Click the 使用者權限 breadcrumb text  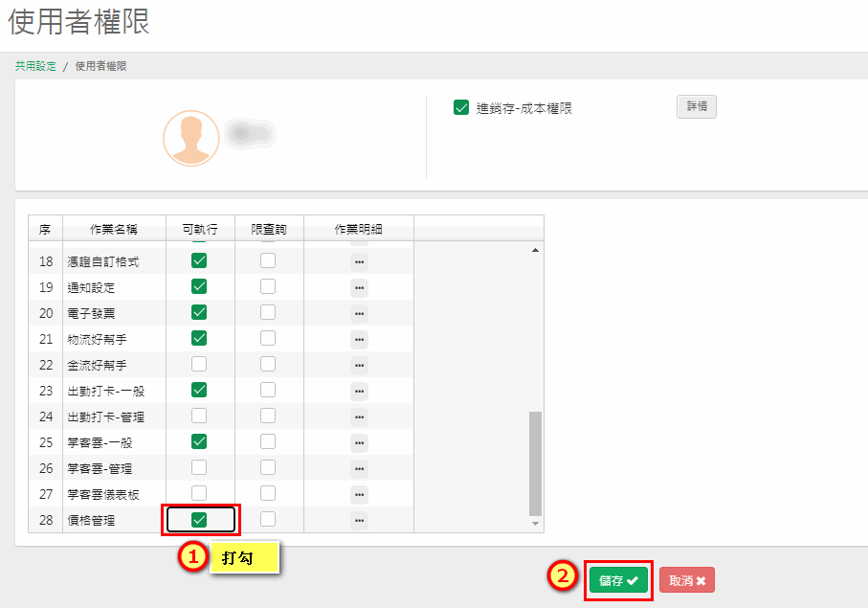tap(100, 66)
